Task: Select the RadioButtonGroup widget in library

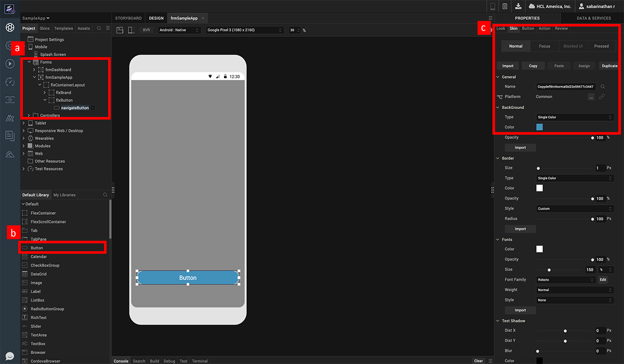Action: [47, 309]
